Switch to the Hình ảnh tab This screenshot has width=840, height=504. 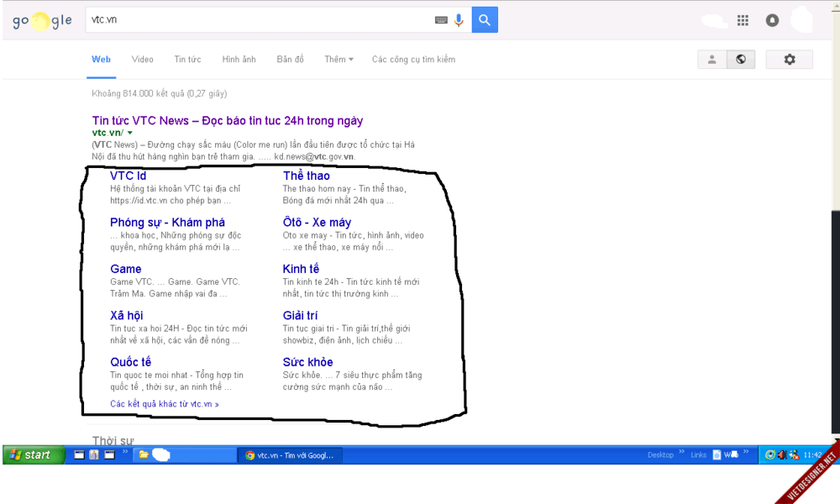coord(239,60)
